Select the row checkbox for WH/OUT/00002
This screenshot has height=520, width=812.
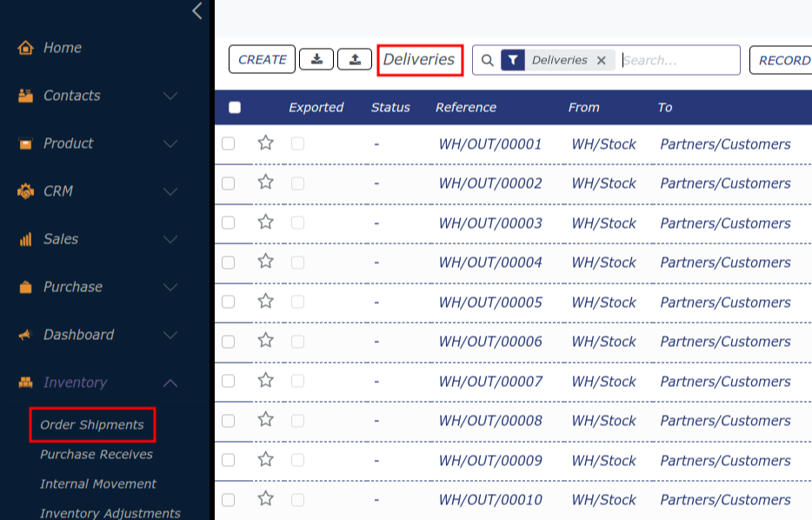pos(229,183)
